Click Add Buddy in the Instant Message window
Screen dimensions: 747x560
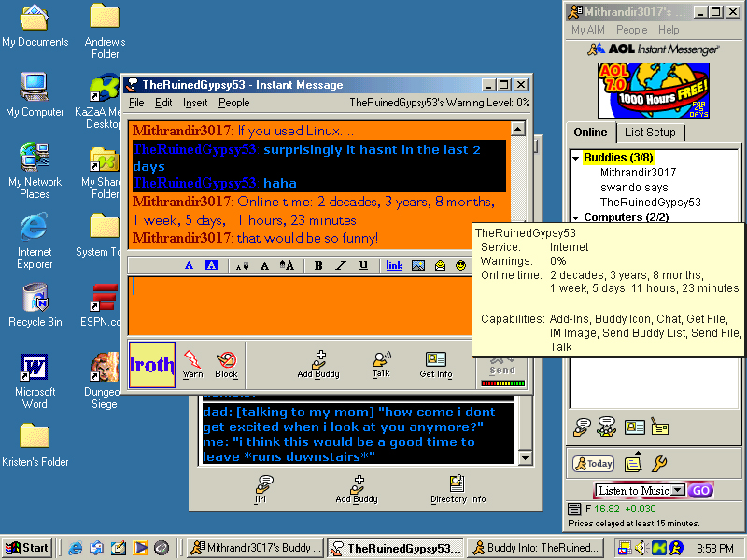click(318, 364)
